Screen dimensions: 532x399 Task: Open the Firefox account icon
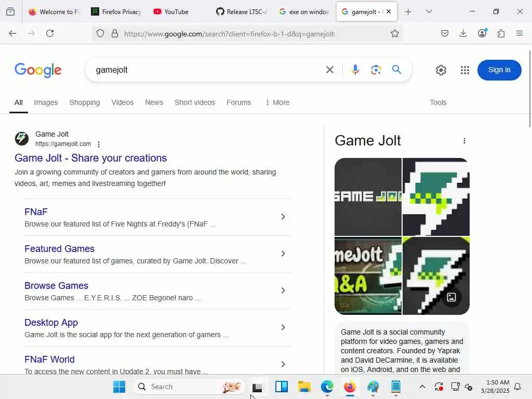(482, 33)
